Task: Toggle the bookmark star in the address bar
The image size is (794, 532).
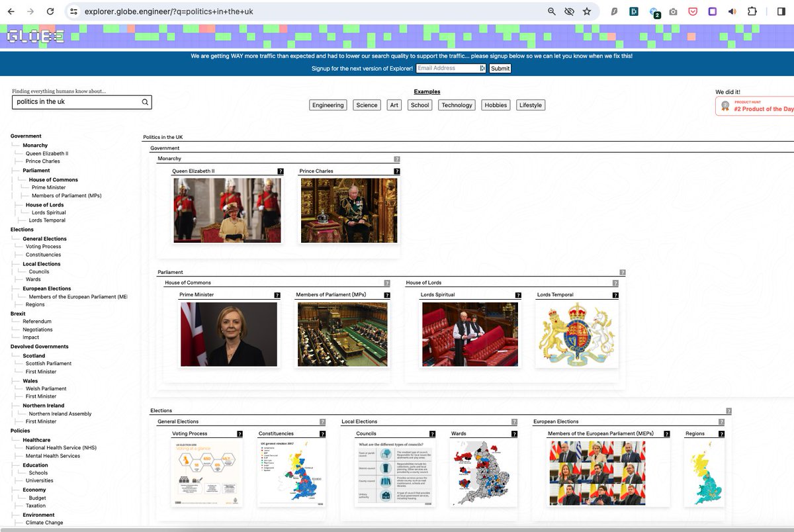Action: pyautogui.click(x=587, y=11)
